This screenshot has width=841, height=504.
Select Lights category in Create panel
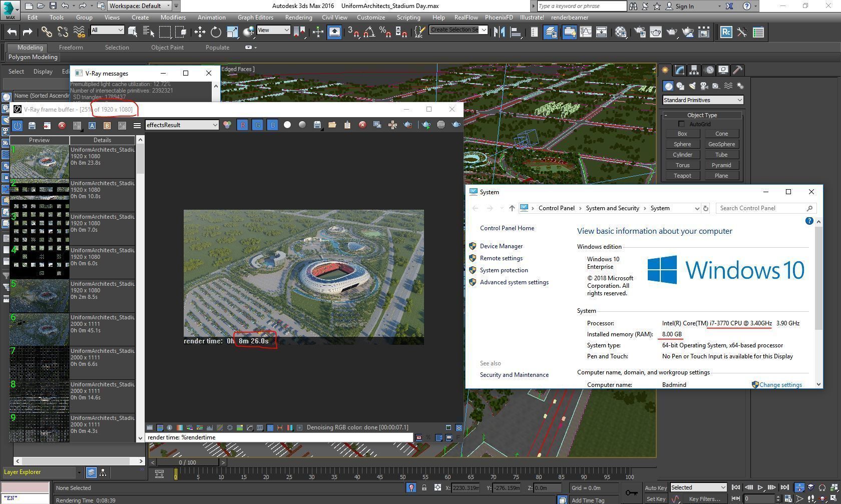tap(692, 86)
